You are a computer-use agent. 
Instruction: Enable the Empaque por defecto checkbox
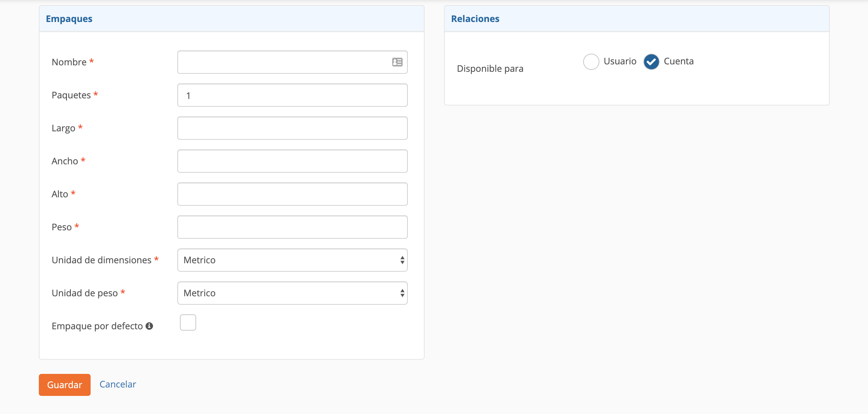click(x=188, y=322)
